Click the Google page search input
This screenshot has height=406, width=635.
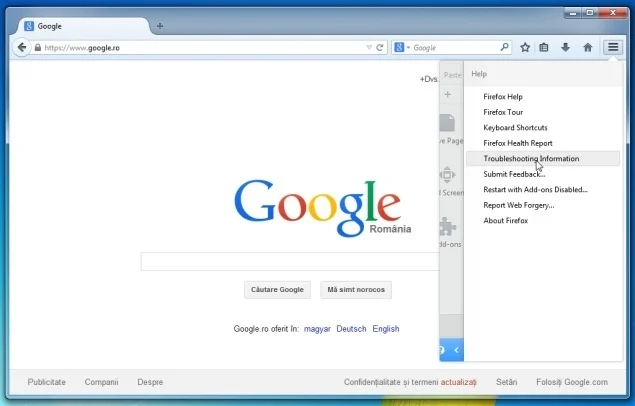[290, 261]
